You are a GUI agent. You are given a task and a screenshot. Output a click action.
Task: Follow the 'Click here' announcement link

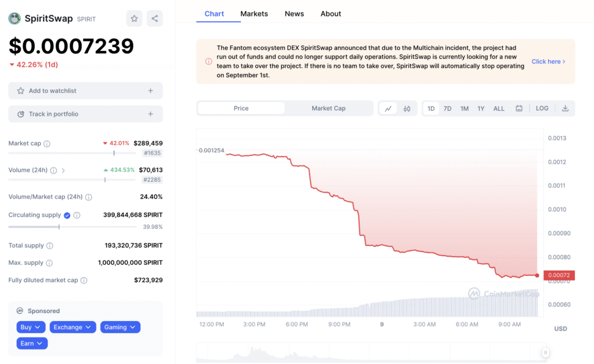(x=548, y=61)
